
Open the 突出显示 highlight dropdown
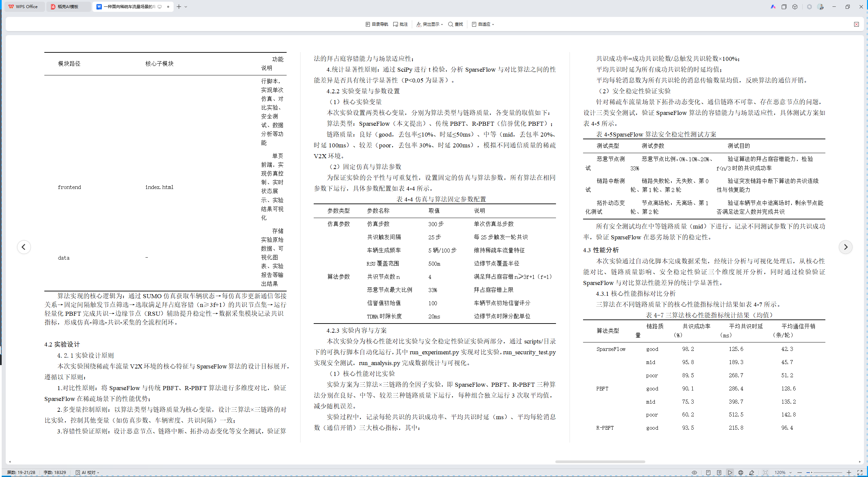pyautogui.click(x=429, y=24)
